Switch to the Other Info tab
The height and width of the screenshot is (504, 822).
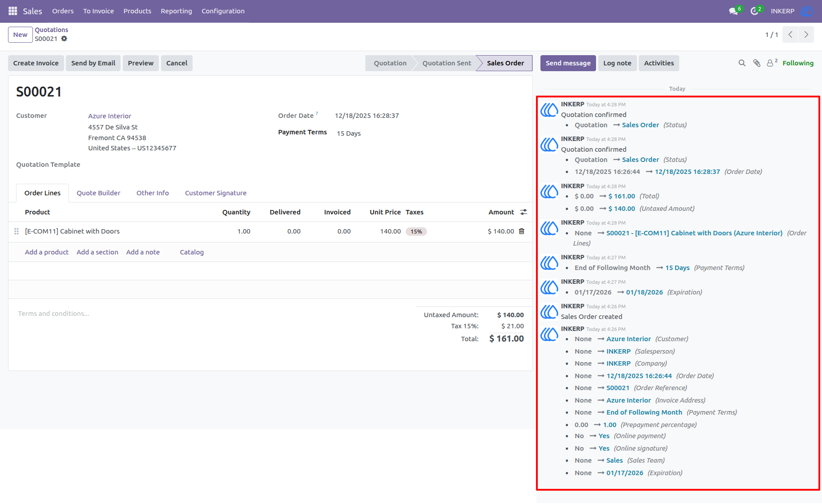[x=153, y=193]
